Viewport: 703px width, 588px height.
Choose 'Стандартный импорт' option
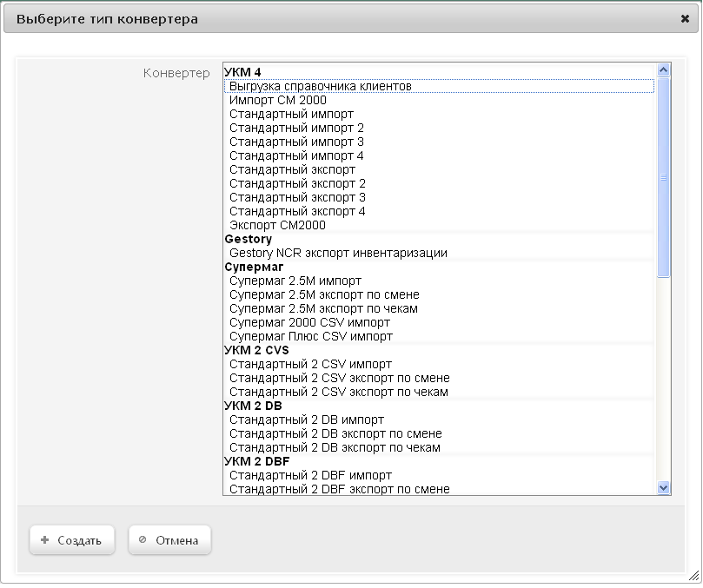point(439,114)
